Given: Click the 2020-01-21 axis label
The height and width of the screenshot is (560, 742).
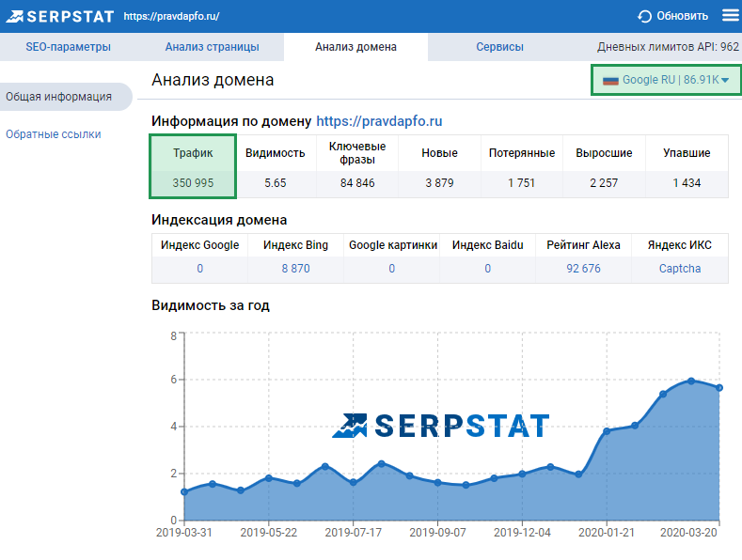Looking at the screenshot, I should pyautogui.click(x=607, y=533).
